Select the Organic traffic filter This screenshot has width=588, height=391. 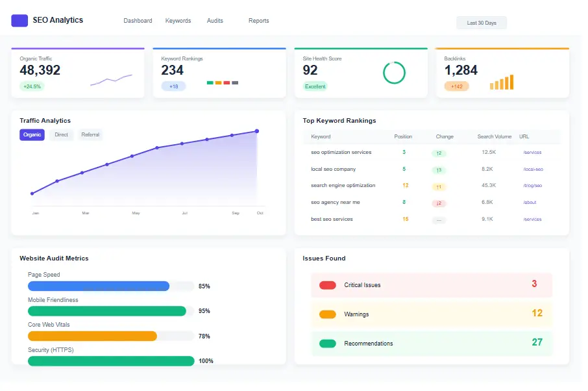pos(32,134)
